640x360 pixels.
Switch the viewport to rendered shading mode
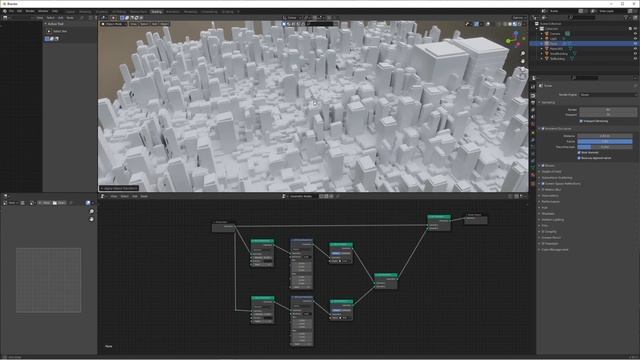point(519,24)
